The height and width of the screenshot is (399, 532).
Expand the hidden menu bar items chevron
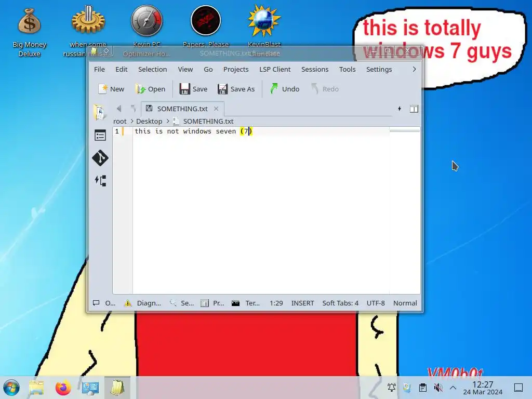414,69
